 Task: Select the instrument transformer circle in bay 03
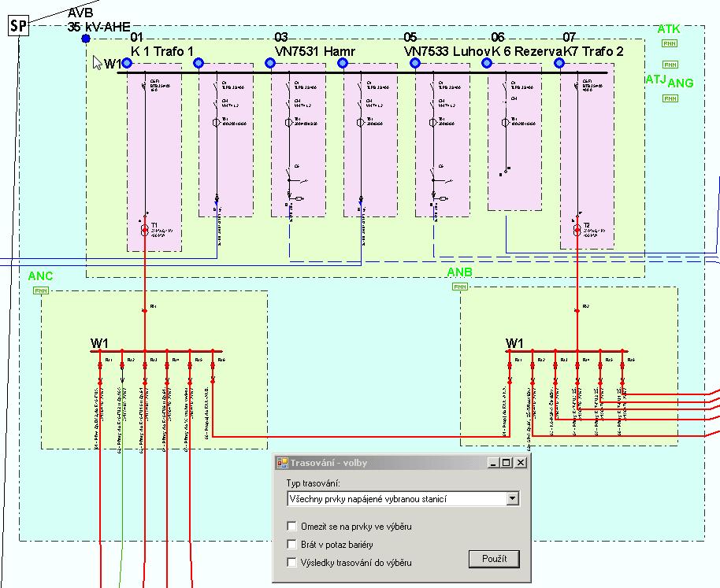click(289, 123)
